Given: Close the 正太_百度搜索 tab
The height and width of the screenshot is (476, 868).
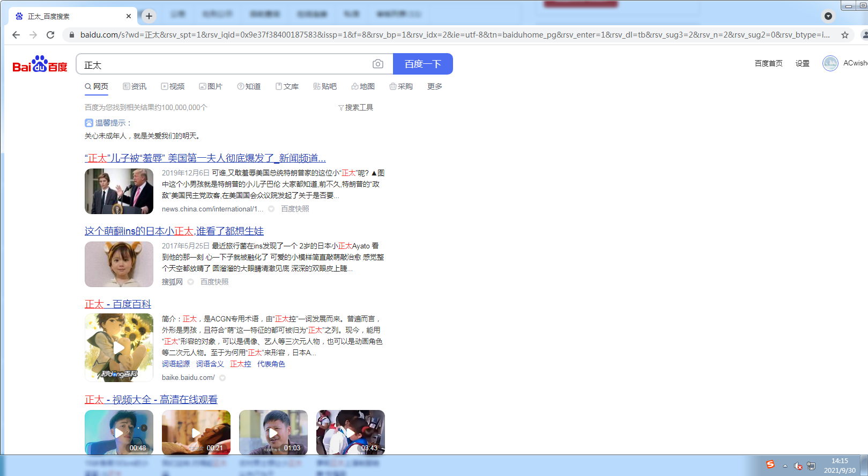Looking at the screenshot, I should [129, 16].
